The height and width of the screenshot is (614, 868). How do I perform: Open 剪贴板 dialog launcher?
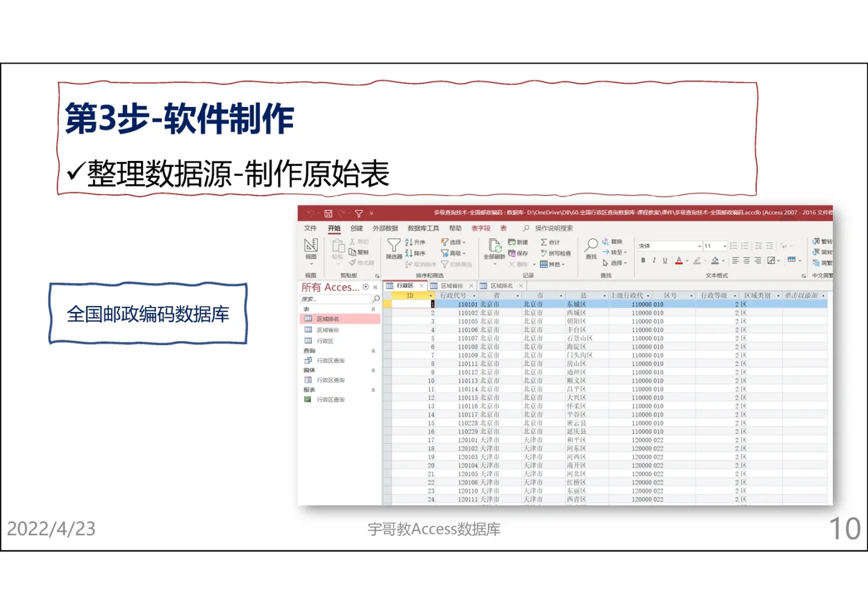[x=377, y=276]
